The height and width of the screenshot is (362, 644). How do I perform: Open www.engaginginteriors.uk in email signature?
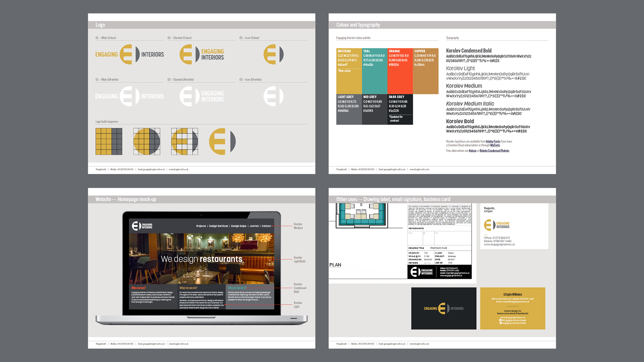coord(499,244)
